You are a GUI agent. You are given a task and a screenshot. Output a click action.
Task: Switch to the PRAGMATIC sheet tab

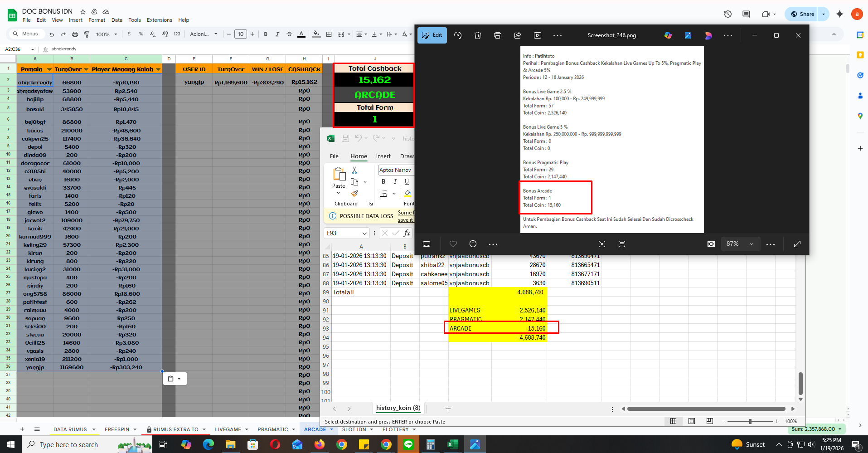273,429
